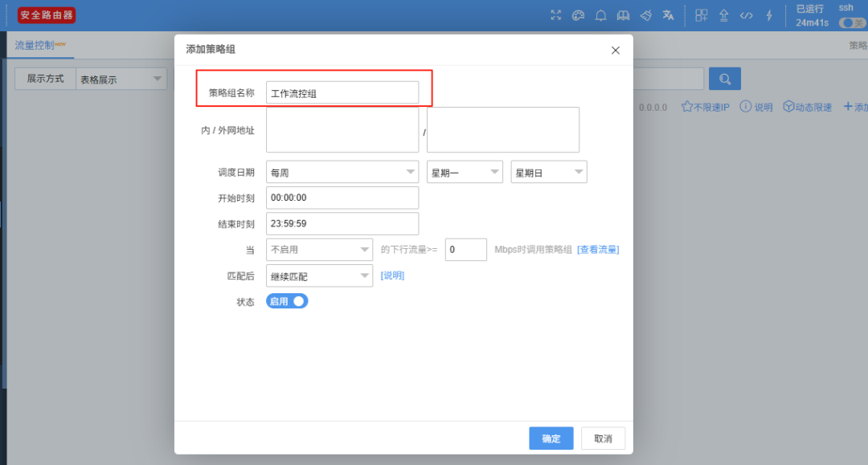Viewport: 868px width, 465px height.
Task: Open the 不启用 condition dropdown
Action: pyautogui.click(x=319, y=249)
